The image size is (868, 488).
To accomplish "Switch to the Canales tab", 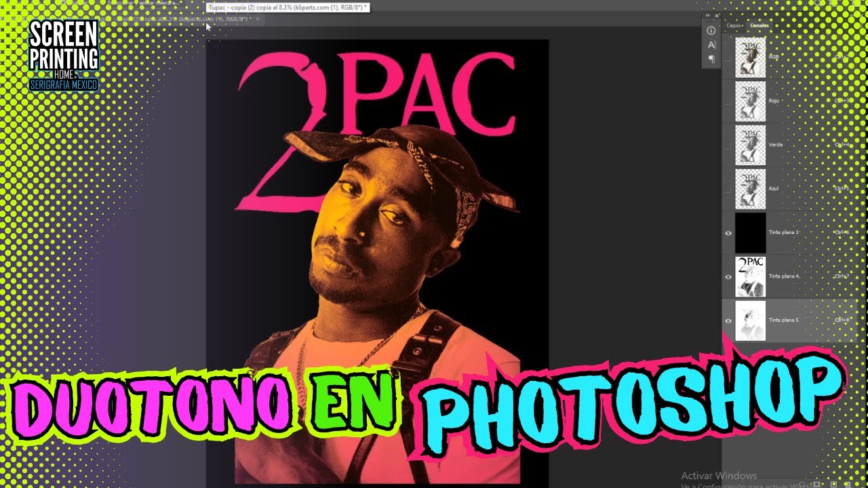I will [x=759, y=25].
